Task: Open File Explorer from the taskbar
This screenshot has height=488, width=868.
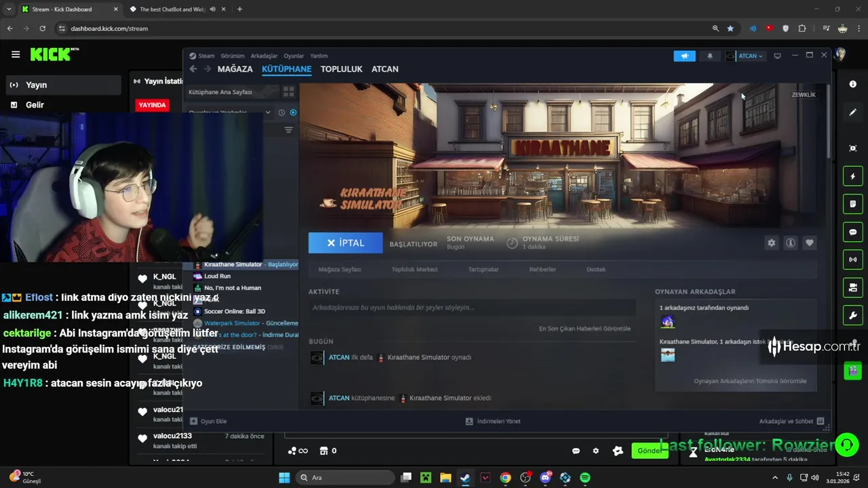Action: click(x=446, y=478)
